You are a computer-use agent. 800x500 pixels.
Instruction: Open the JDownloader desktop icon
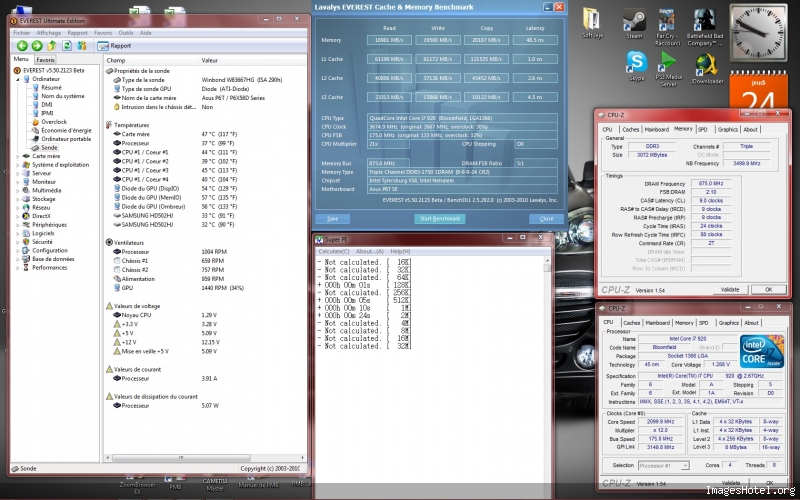707,64
